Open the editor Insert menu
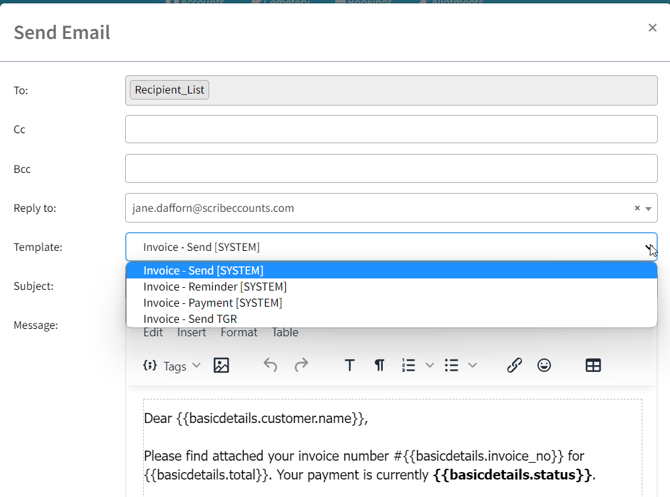 point(191,332)
